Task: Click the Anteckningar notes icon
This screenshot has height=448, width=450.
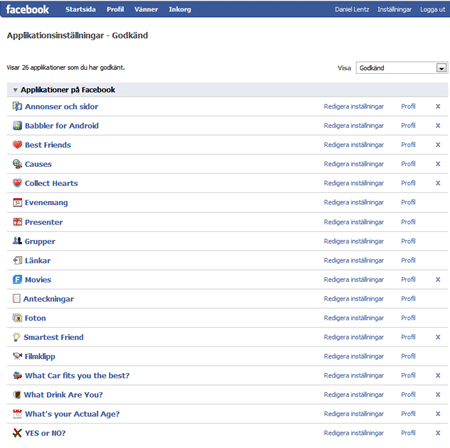Action: (16, 299)
